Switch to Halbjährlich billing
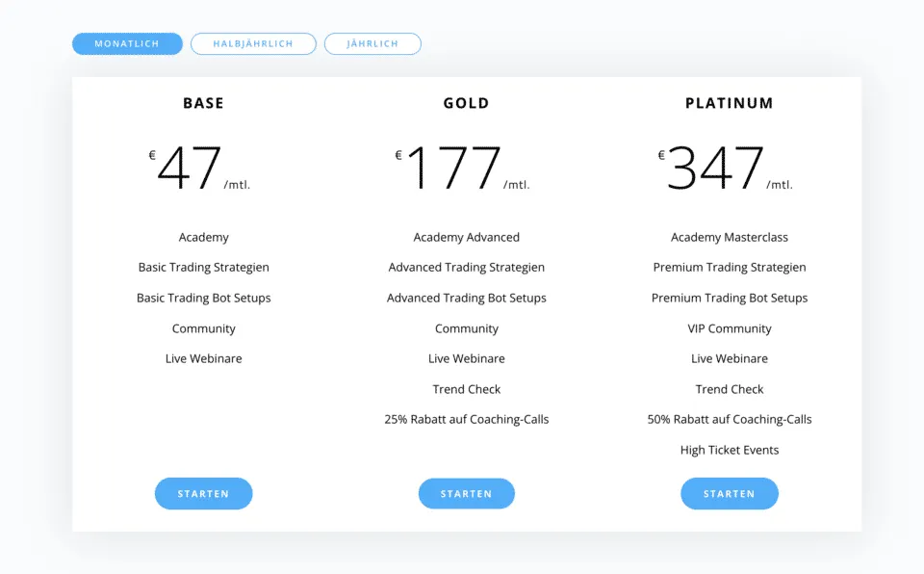The image size is (924, 574). click(x=253, y=43)
